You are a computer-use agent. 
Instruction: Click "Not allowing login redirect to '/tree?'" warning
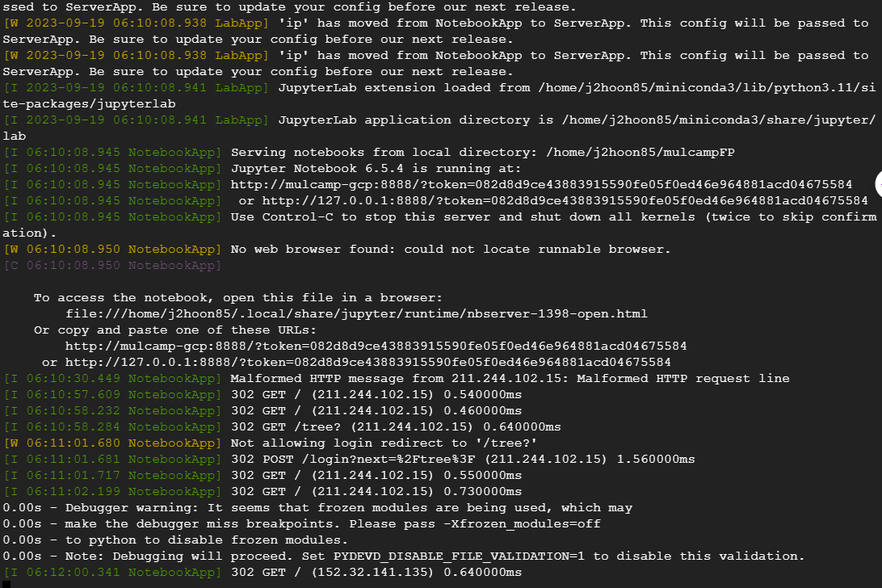[384, 443]
